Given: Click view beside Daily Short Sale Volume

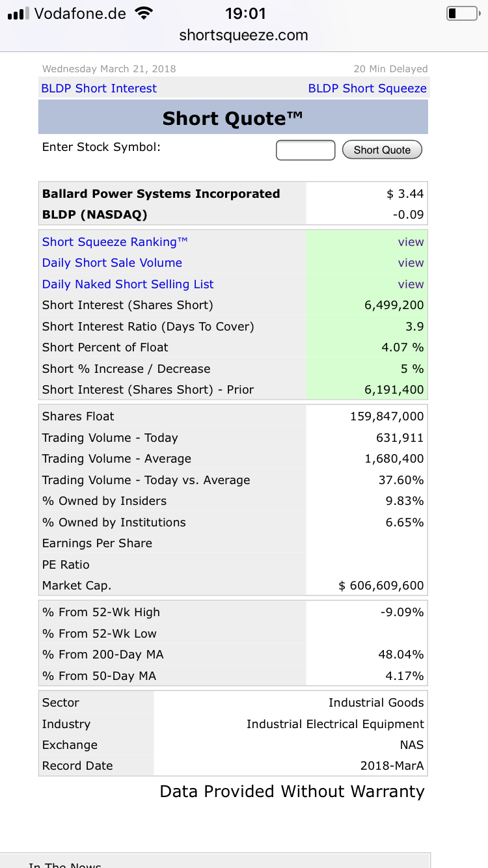Looking at the screenshot, I should pos(411,263).
